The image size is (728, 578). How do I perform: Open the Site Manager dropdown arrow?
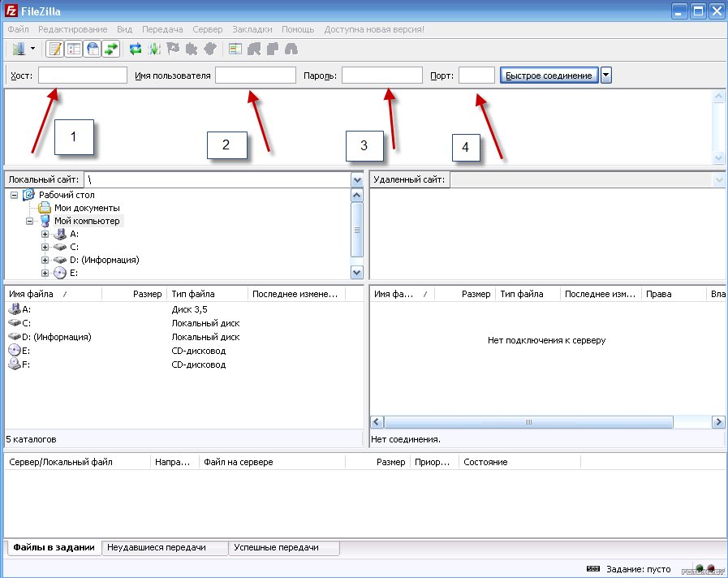[x=32, y=48]
